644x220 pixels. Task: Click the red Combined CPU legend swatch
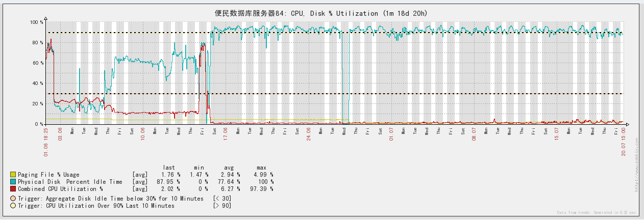coord(13,189)
